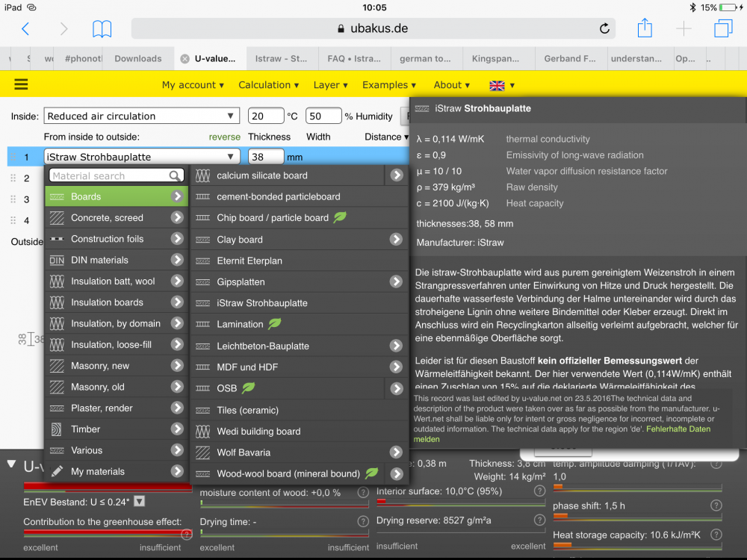Open the Calculation menu
The height and width of the screenshot is (560, 747).
coord(269,85)
